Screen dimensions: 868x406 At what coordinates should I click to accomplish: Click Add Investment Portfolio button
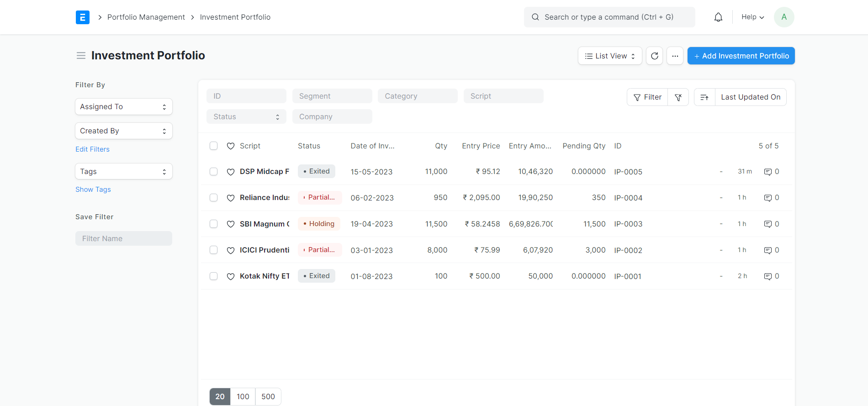coord(741,56)
